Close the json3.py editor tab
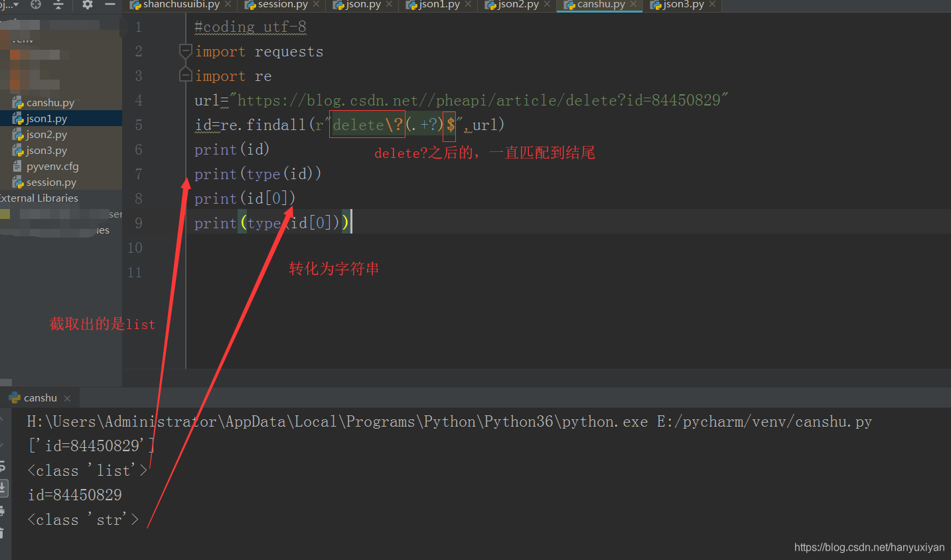 tap(712, 5)
